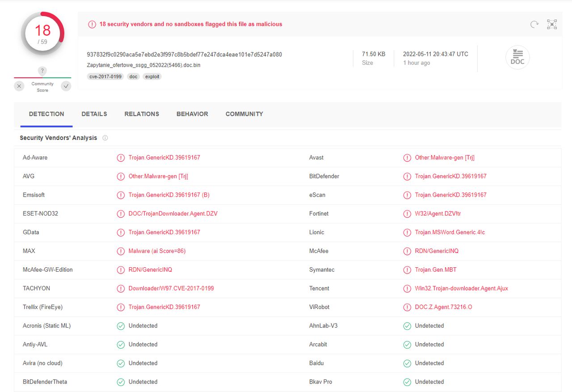Click the GData vendor name
This screenshot has width=572, height=392.
pos(31,232)
